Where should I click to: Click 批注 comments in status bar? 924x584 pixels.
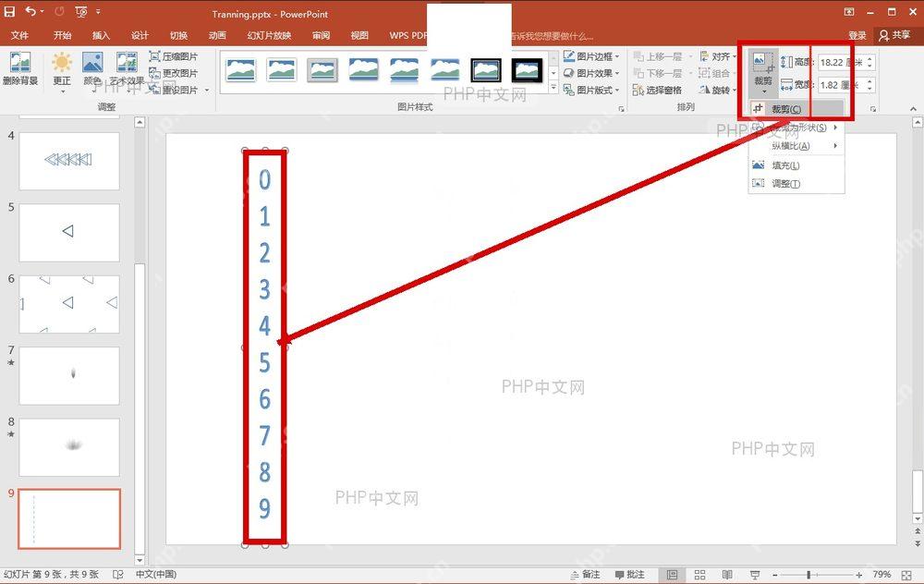[629, 575]
